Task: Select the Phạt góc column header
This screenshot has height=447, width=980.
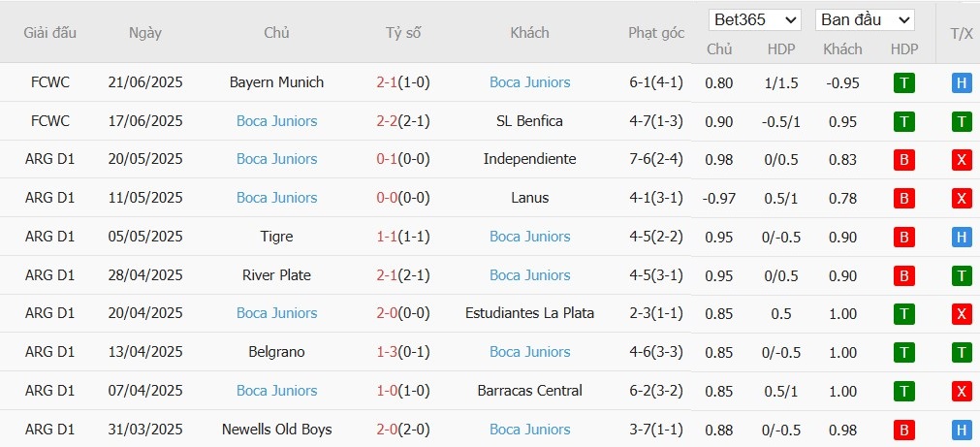Action: pos(656,33)
